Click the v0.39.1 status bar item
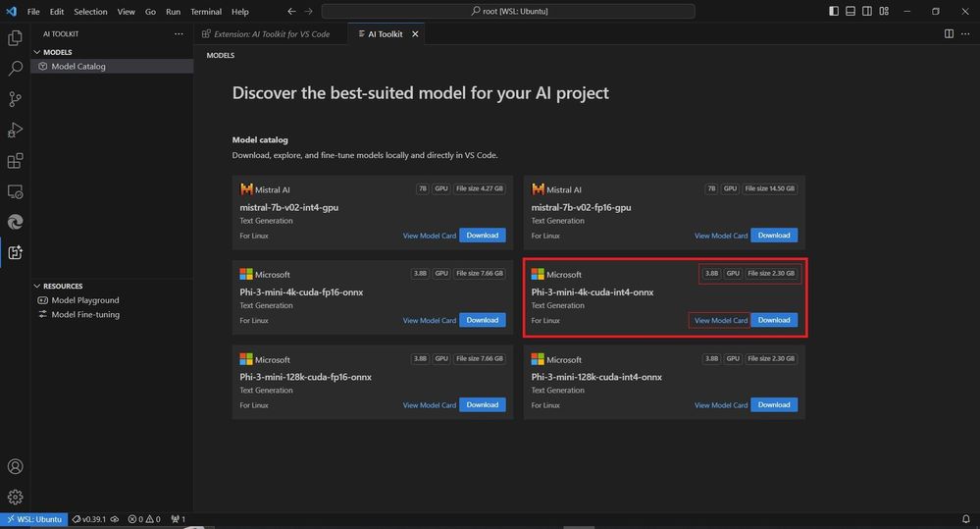 (95, 519)
